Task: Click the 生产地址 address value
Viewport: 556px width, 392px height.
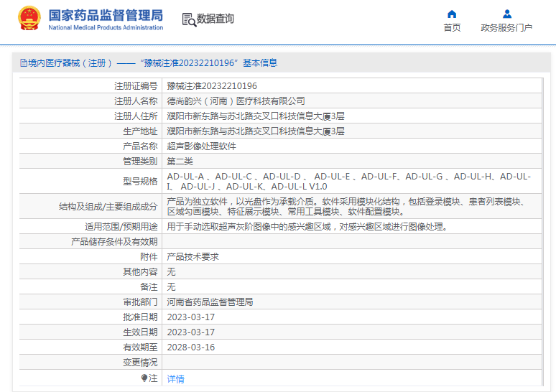Action: coord(256,131)
